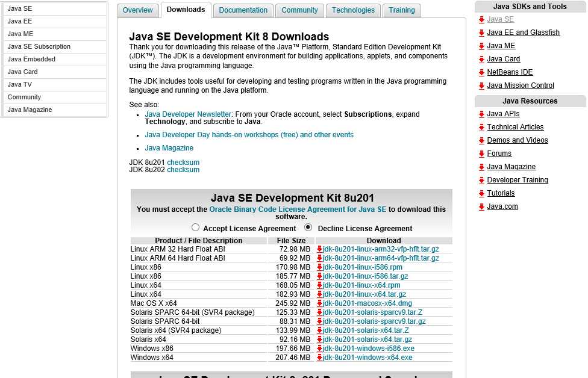The width and height of the screenshot is (588, 378).
Task: Download jdk-8u201-solaris-x64.tar.gz file link
Action: [367, 339]
